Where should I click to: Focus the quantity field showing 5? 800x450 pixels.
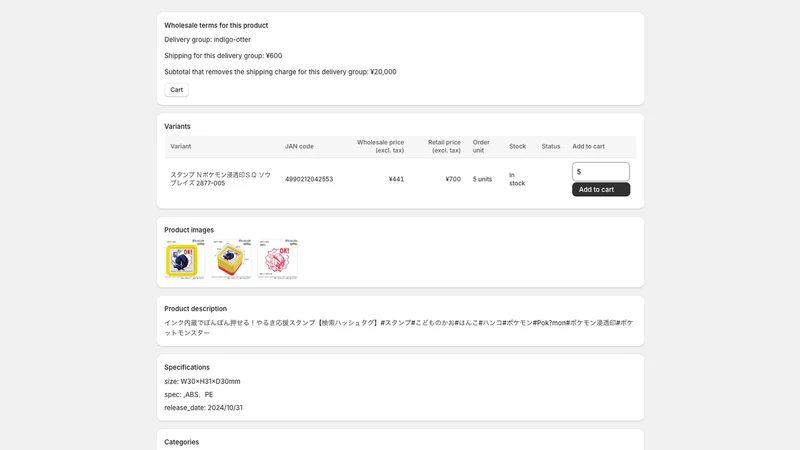click(601, 171)
